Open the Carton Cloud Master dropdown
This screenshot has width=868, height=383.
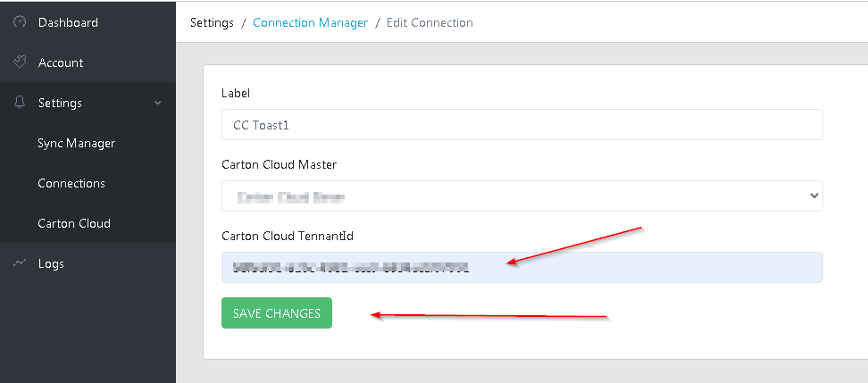522,196
